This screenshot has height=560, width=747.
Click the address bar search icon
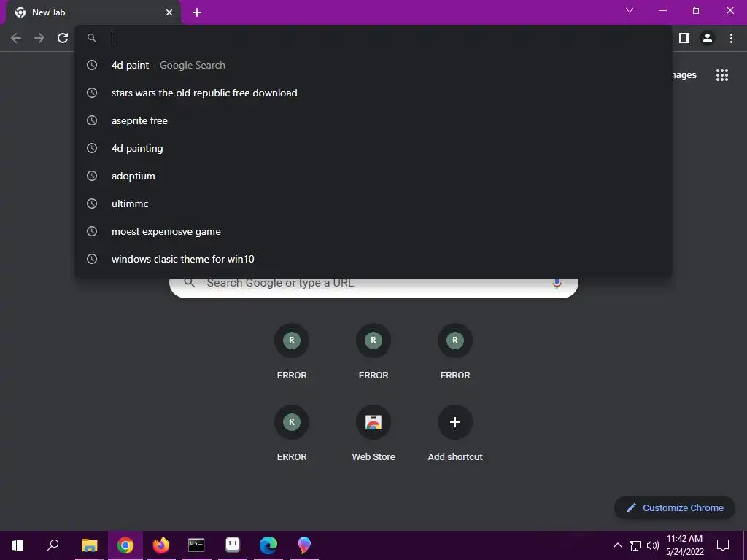coord(92,38)
